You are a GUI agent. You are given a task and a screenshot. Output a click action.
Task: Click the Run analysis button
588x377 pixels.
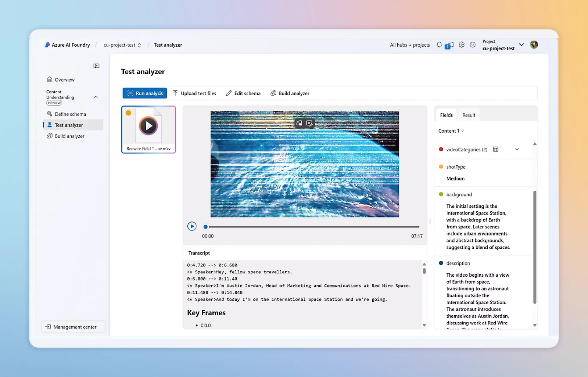tap(145, 93)
